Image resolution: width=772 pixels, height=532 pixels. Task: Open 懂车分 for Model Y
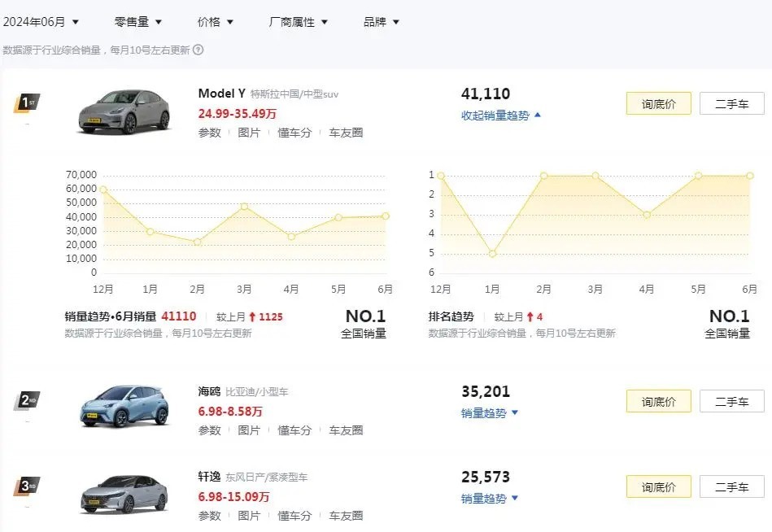(294, 133)
